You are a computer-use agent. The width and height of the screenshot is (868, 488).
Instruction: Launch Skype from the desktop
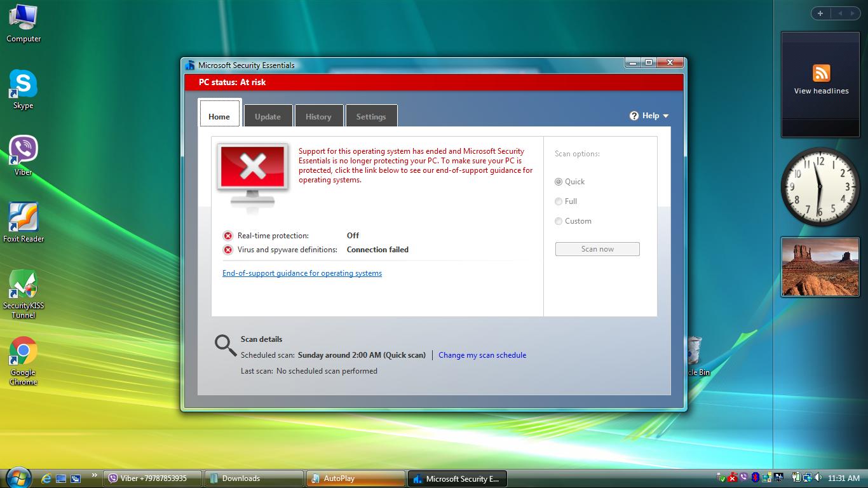point(24,89)
